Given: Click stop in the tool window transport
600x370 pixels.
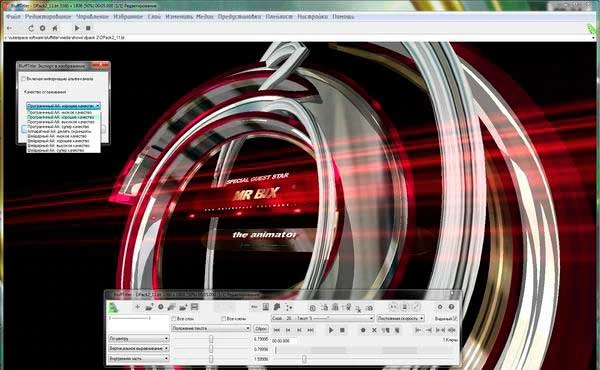Looking at the screenshot, I should point(342,330).
